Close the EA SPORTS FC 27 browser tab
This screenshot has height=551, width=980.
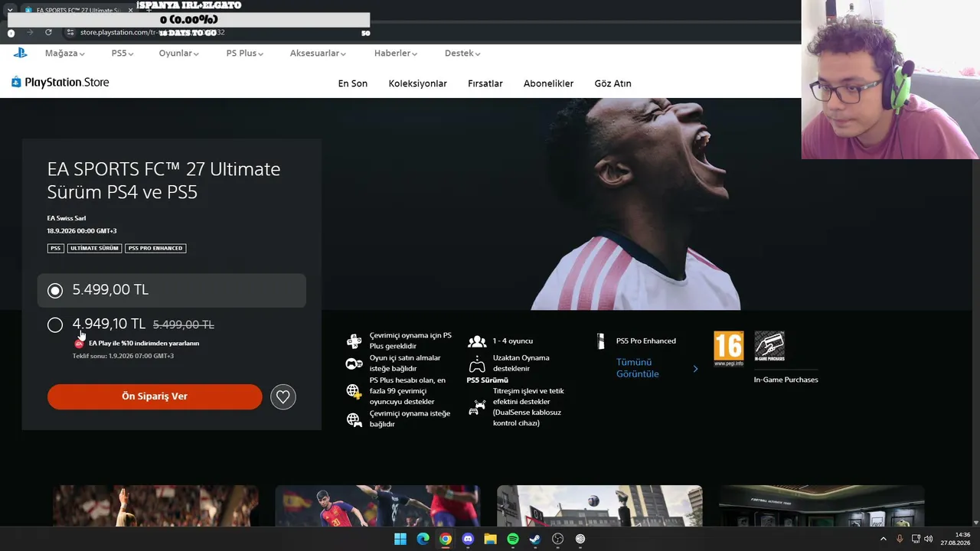click(x=130, y=10)
